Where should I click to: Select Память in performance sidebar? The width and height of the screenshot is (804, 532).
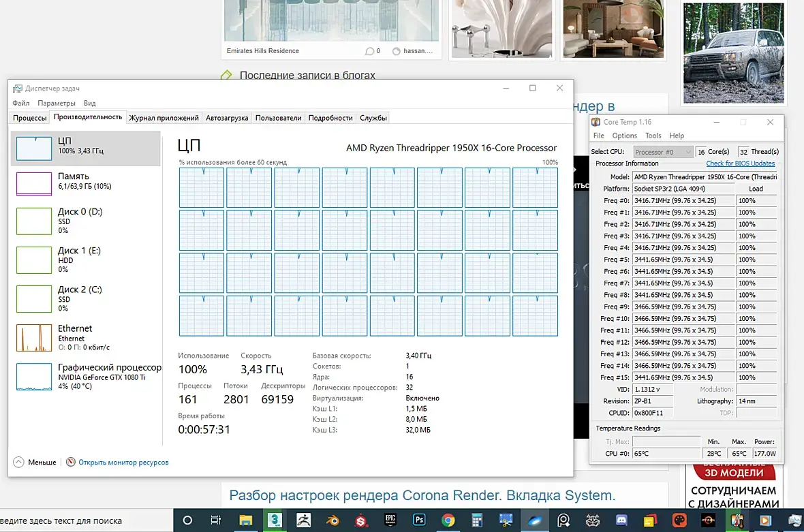[86, 183]
